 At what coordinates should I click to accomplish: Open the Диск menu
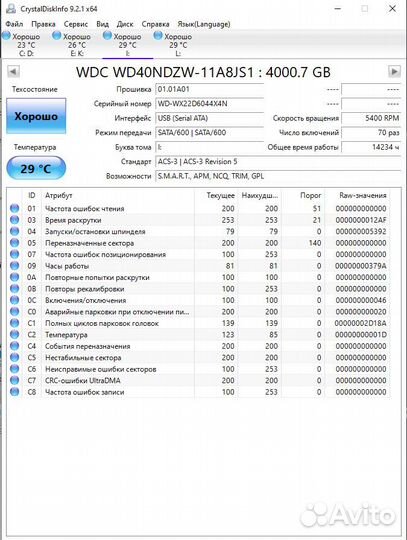coord(125,24)
